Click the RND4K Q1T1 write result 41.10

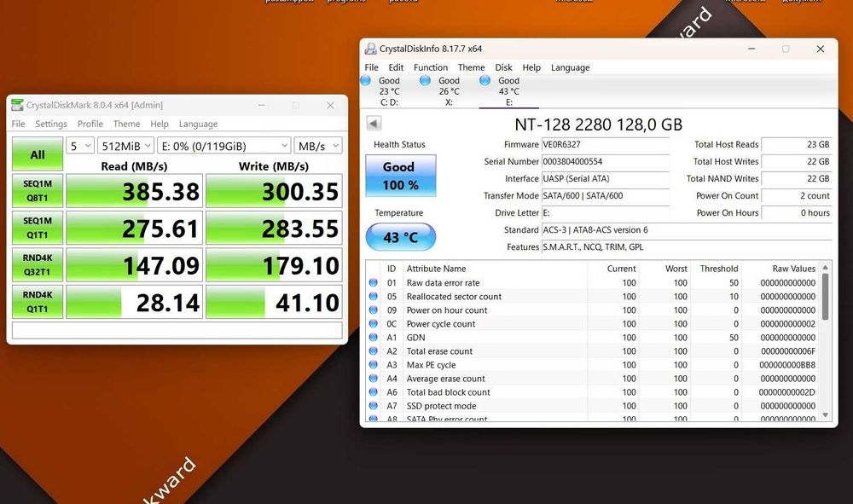[274, 302]
